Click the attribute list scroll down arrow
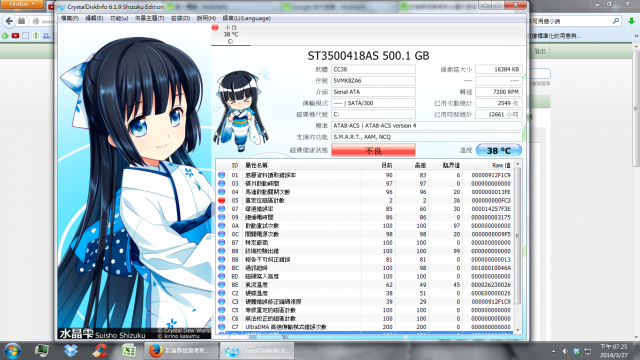Image resolution: width=640 pixels, height=360 pixels. point(518,330)
